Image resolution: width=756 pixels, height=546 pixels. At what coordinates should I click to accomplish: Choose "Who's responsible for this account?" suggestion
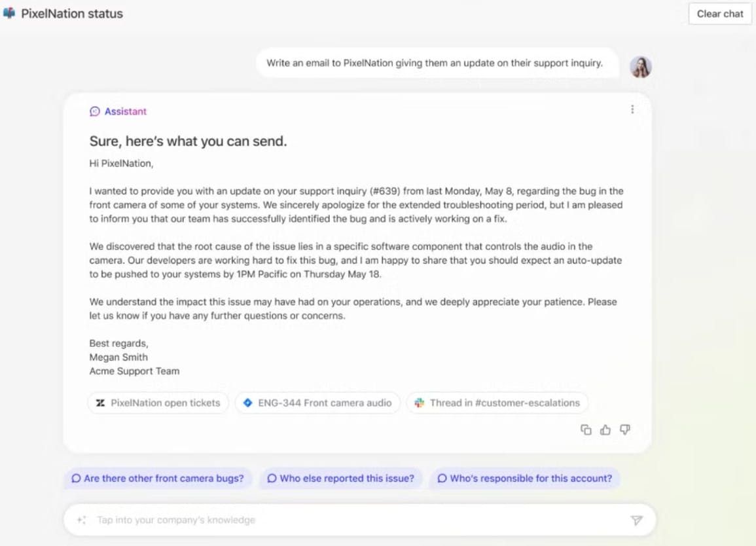tap(524, 479)
